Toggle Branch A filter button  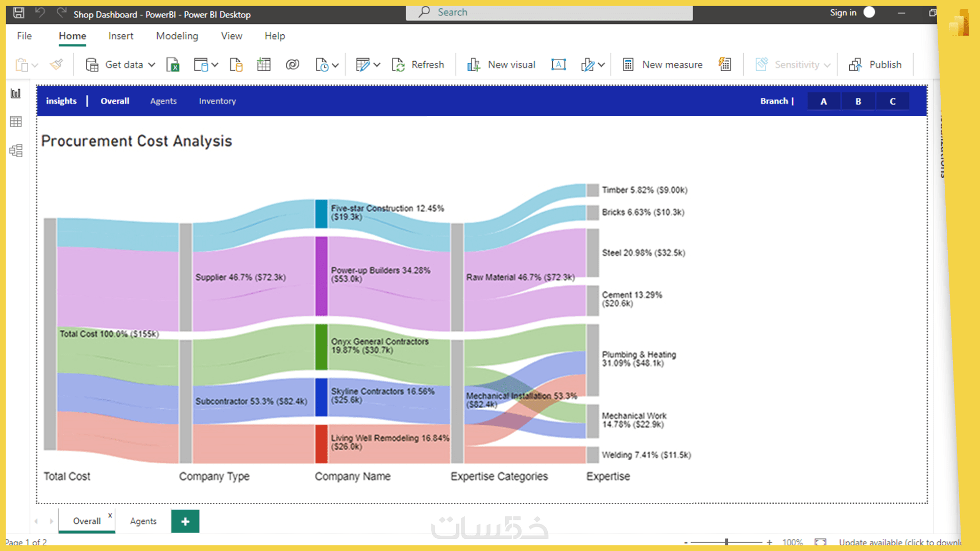pyautogui.click(x=824, y=101)
